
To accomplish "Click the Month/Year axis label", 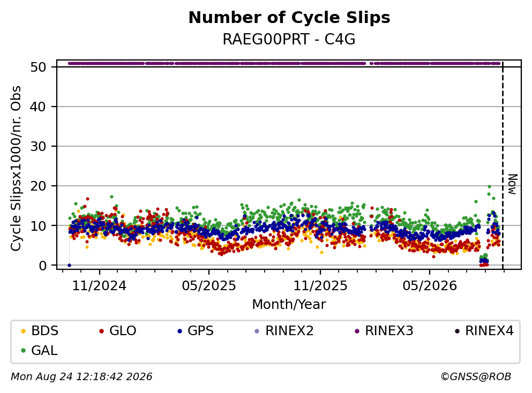I will [x=289, y=305].
